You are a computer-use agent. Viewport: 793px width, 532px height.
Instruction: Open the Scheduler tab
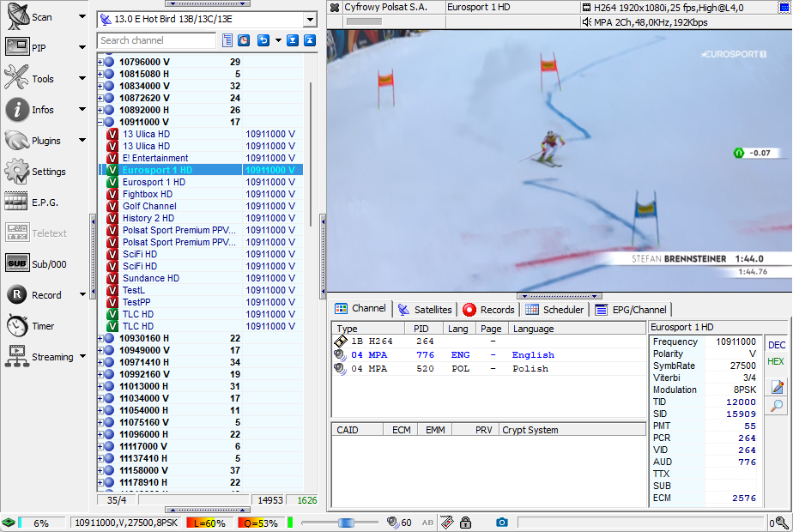[x=554, y=310]
